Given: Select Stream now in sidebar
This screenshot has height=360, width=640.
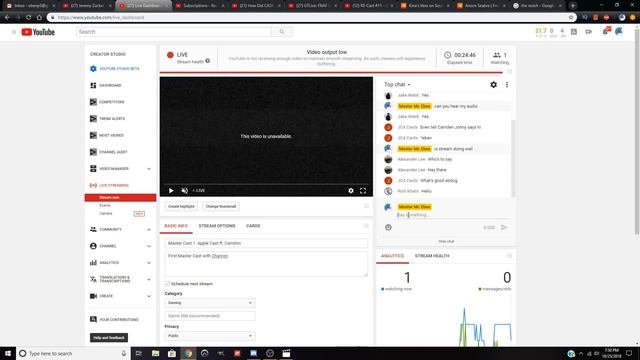Looking at the screenshot, I should click(x=120, y=198).
